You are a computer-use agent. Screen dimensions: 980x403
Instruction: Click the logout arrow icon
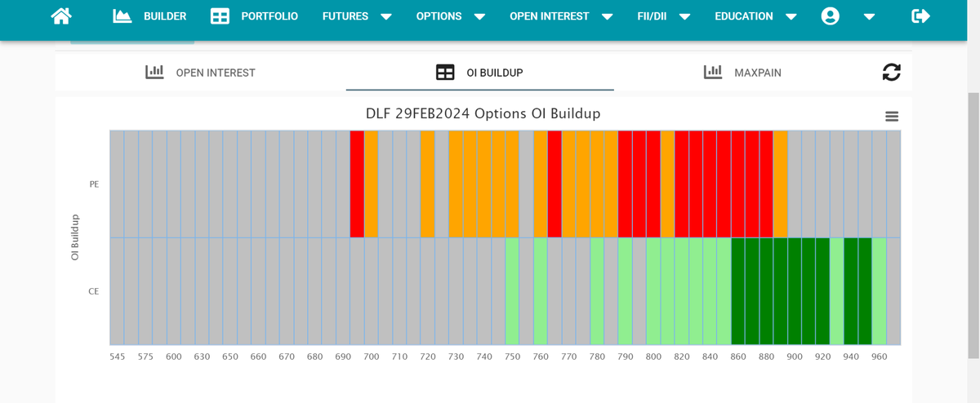coord(920,16)
